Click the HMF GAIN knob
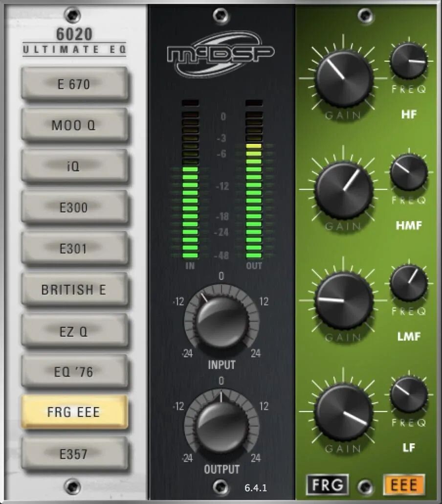The width and height of the screenshot is (442, 504). pos(344,190)
